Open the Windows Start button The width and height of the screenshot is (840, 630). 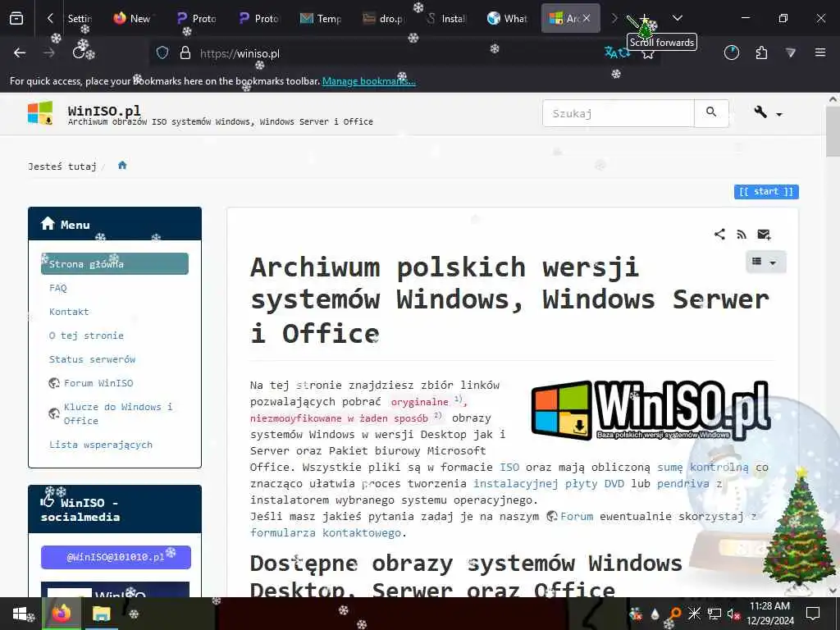coord(20,614)
